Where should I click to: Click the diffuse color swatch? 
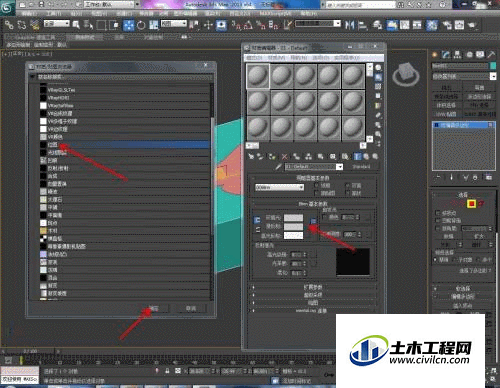click(x=293, y=226)
